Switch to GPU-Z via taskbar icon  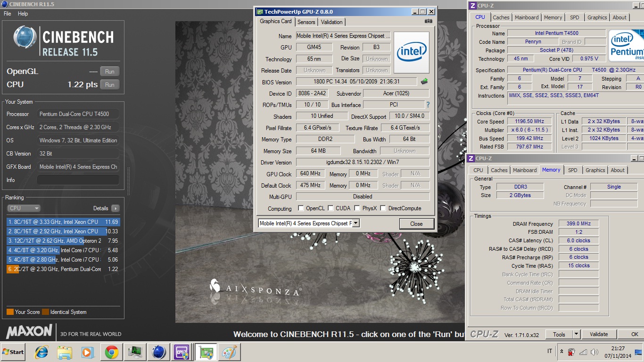click(x=206, y=352)
